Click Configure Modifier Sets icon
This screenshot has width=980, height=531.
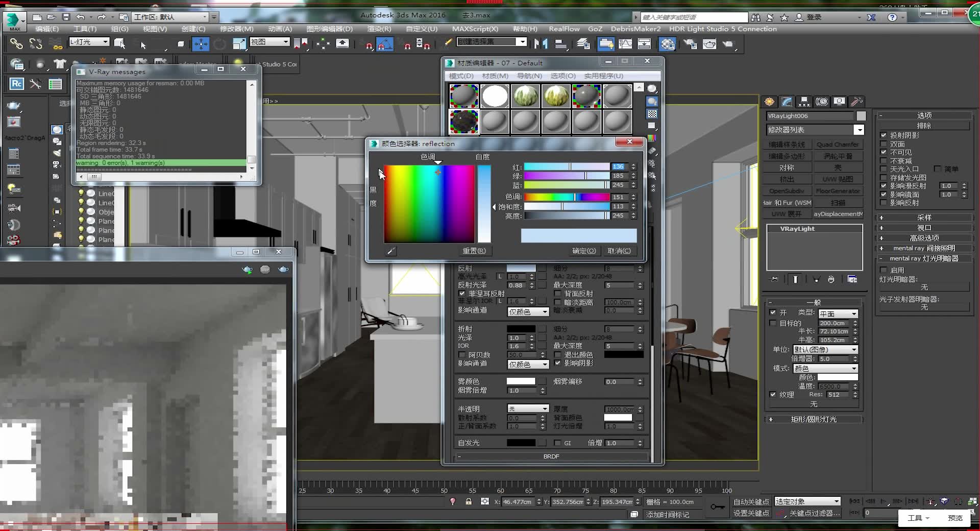(x=852, y=279)
